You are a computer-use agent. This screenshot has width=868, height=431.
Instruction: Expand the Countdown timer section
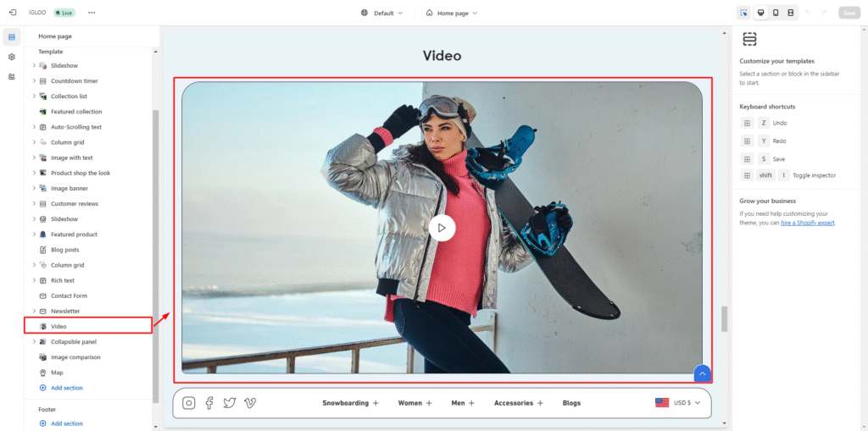[34, 81]
